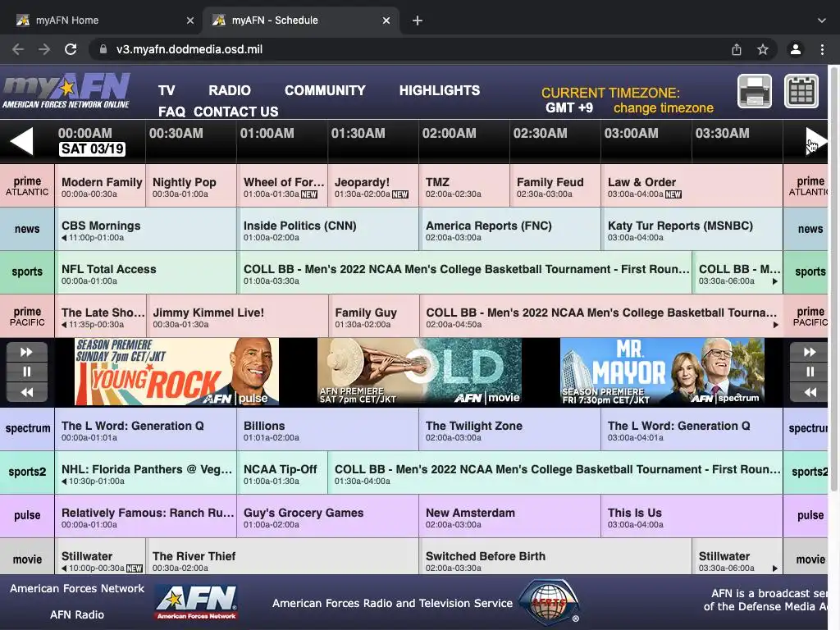Open NCAA Tip-Off listing
Image resolution: width=840 pixels, height=630 pixels.
tap(282, 472)
